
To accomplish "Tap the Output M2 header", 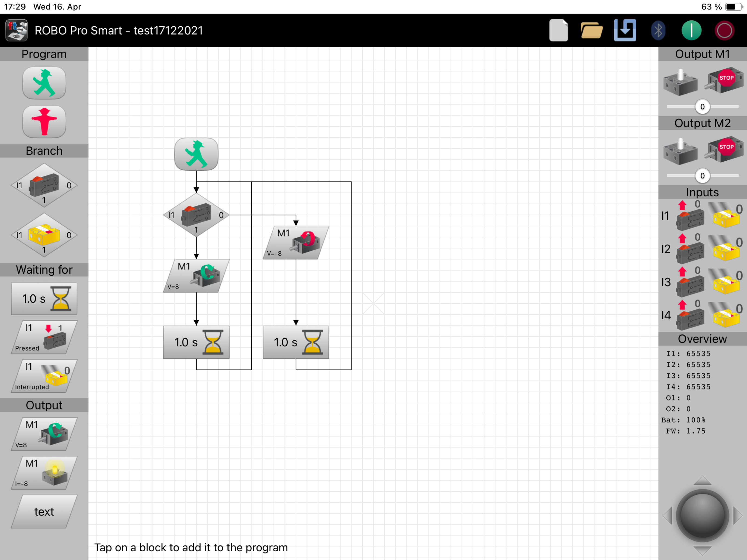I will [702, 123].
